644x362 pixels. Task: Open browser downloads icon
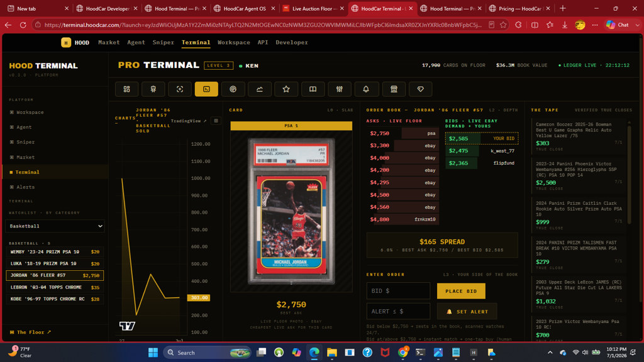point(565,25)
